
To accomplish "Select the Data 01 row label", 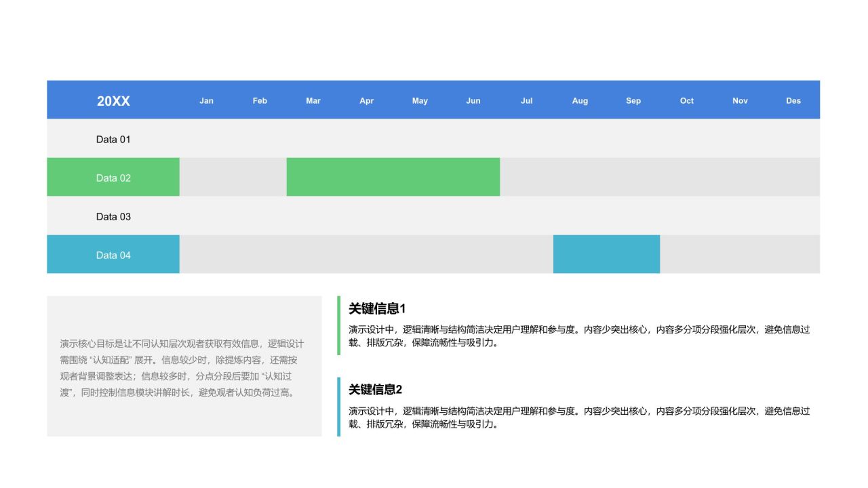I will pos(113,140).
